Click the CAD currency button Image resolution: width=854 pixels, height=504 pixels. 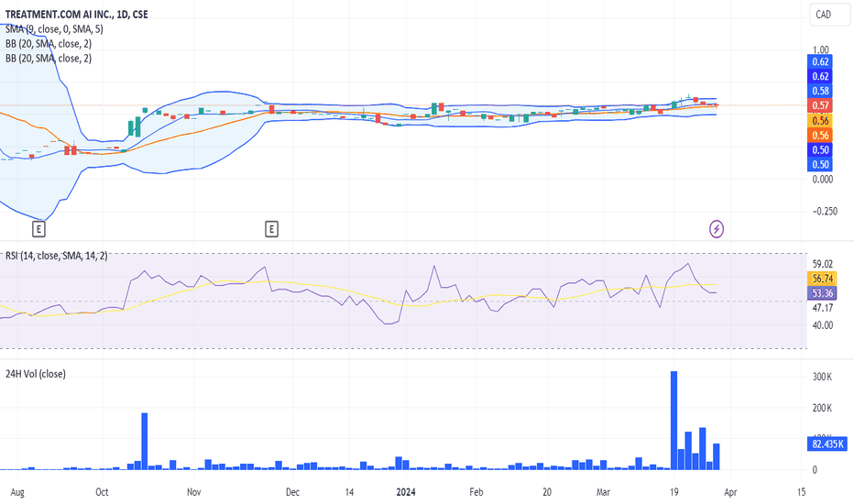[830, 15]
